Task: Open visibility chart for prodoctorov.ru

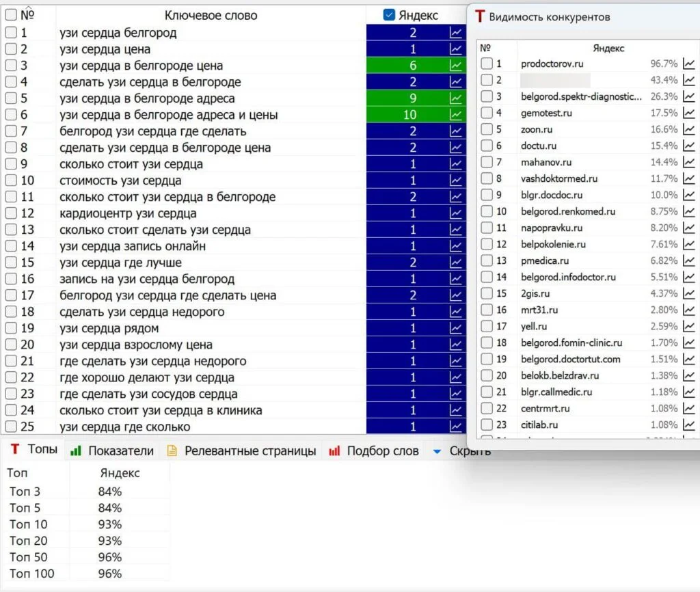Action: (x=689, y=64)
